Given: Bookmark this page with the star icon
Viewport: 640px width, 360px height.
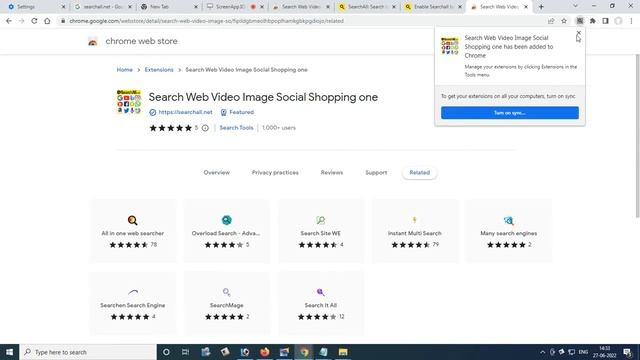Looking at the screenshot, I should pyautogui.click(x=564, y=21).
